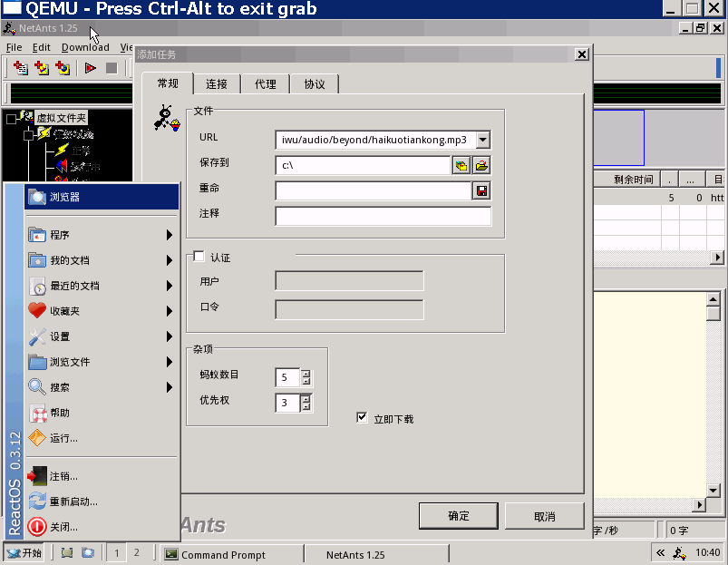
Task: Click the log pane horizontal scroll right arrow
Action: (x=699, y=504)
